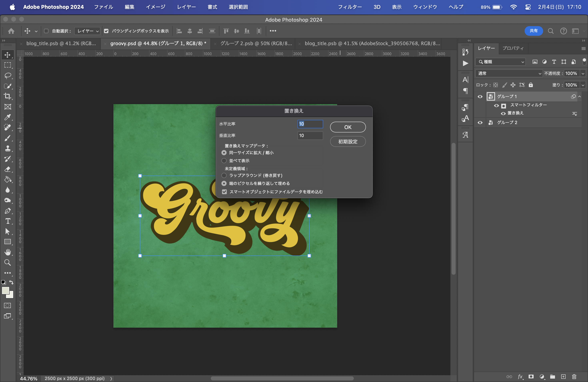The height and width of the screenshot is (382, 588).
Task: Select the Lasso tool
Action: (7, 76)
